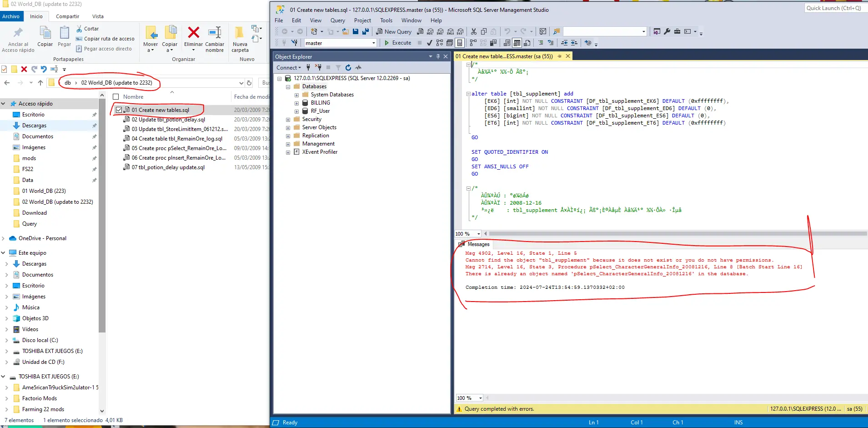The width and height of the screenshot is (868, 428).
Task: Click the Nueva carpeta icon in File Explorer
Action: 239,32
